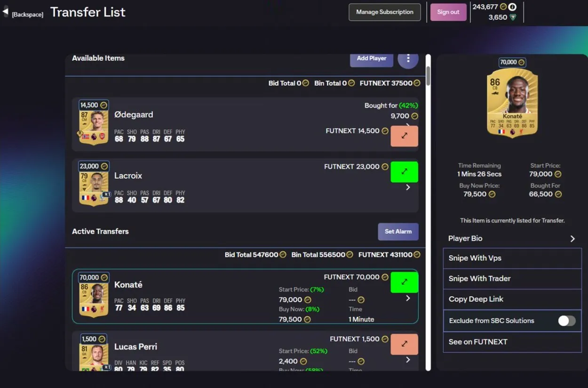Expand the Player Bio section
The image size is (588, 388).
[572, 239]
